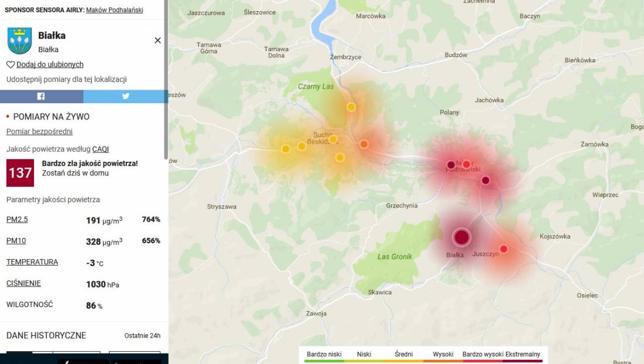Click Wieprzec label on map
This screenshot has height=364, width=644.
pos(605,195)
